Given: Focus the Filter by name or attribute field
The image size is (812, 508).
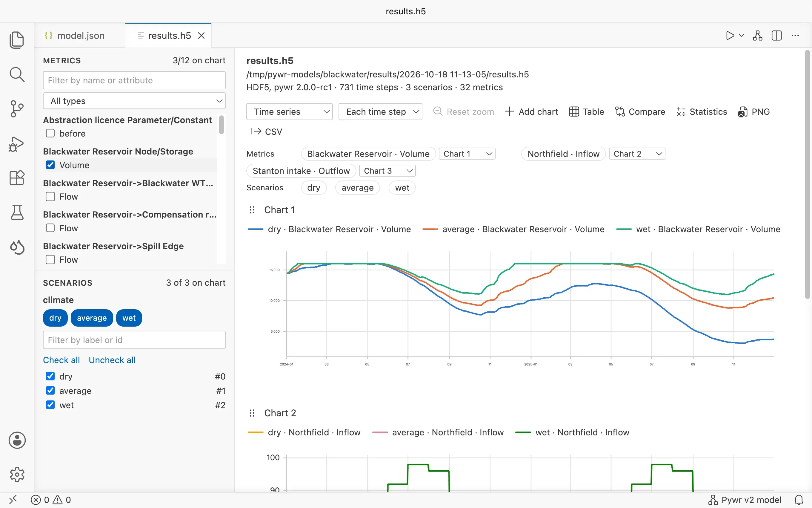Looking at the screenshot, I should pos(134,80).
